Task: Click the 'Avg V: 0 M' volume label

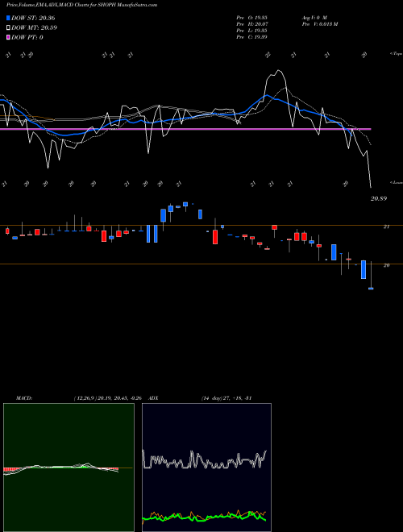Action: point(314,18)
